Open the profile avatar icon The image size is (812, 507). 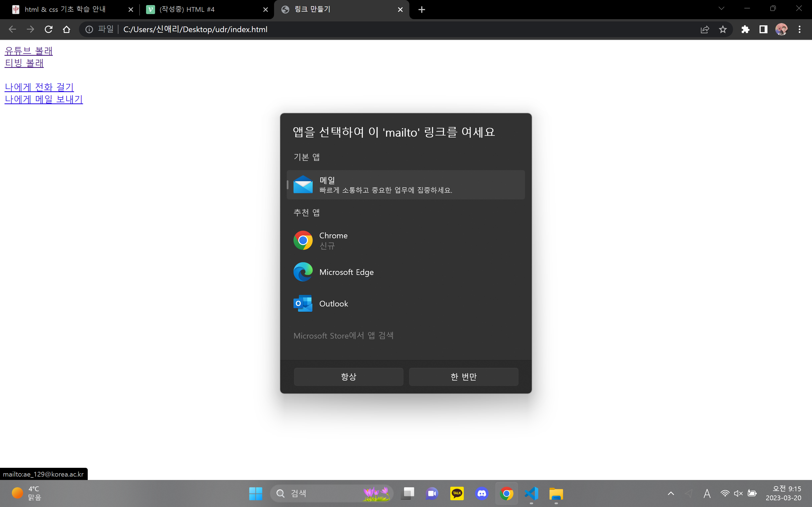click(x=781, y=30)
